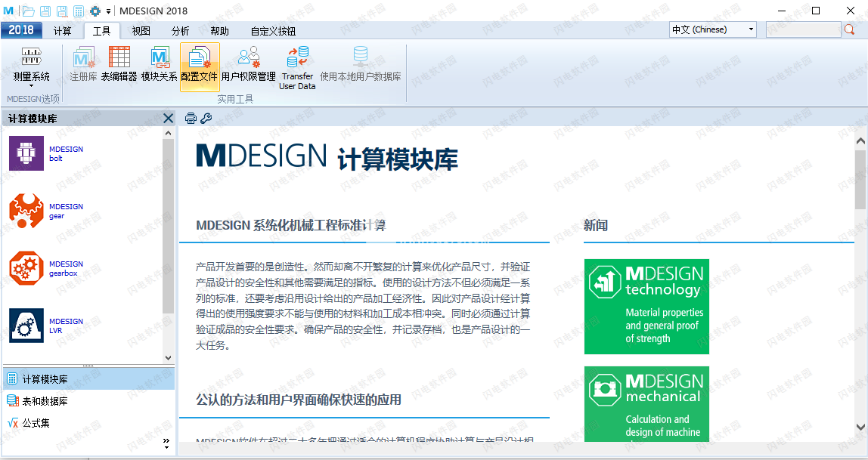868x460 pixels.
Task: Open the 帮助 ribbon tab
Action: click(x=220, y=31)
